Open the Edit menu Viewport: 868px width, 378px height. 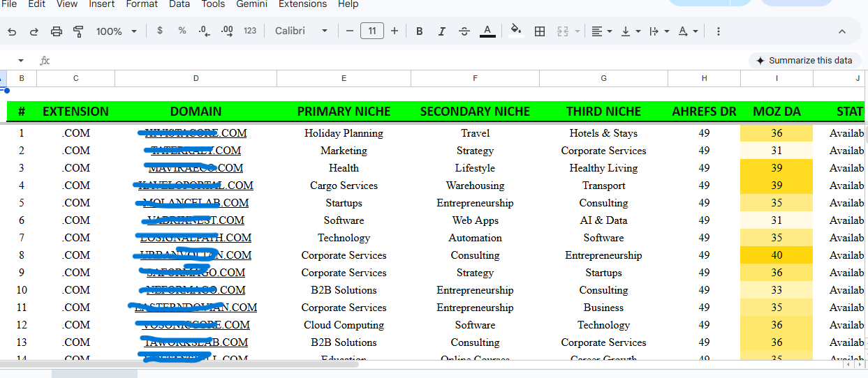click(x=37, y=4)
